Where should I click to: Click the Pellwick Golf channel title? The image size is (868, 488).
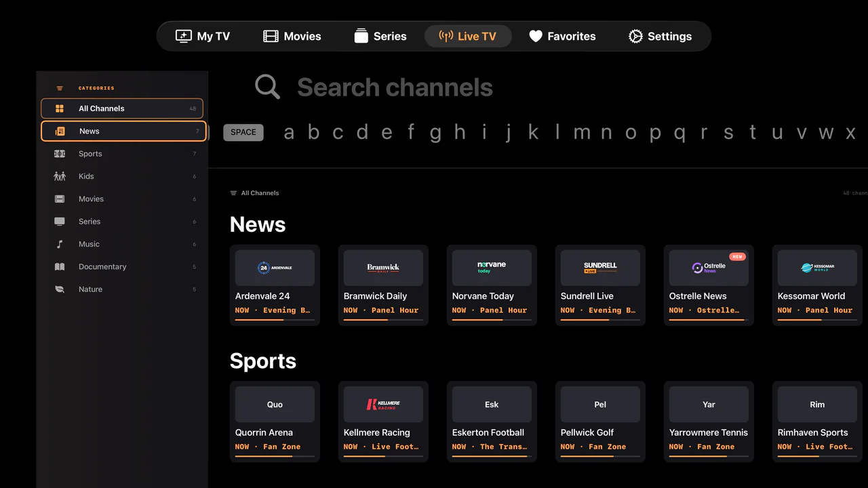[x=587, y=432]
